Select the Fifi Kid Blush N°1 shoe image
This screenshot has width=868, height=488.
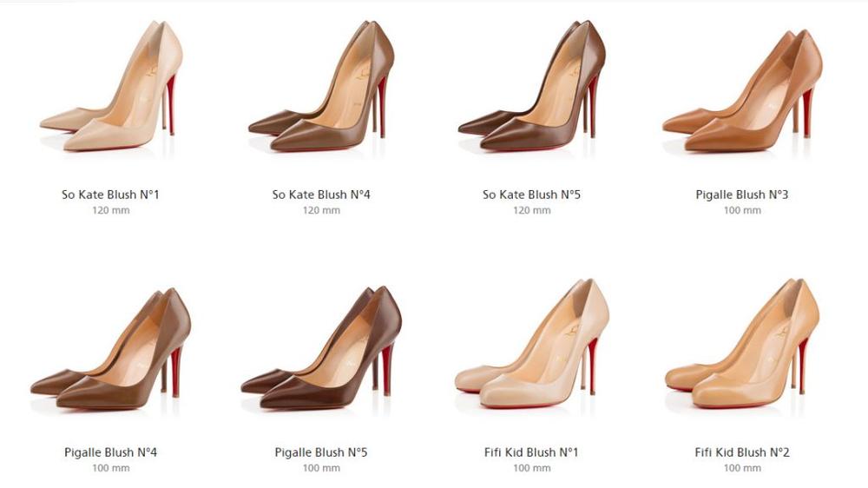pyautogui.click(x=531, y=346)
